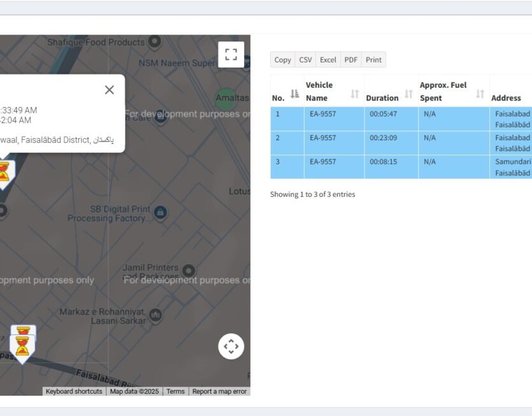This screenshot has width=532, height=416.
Task: Toggle fullscreen view on the map
Action: coord(231,54)
